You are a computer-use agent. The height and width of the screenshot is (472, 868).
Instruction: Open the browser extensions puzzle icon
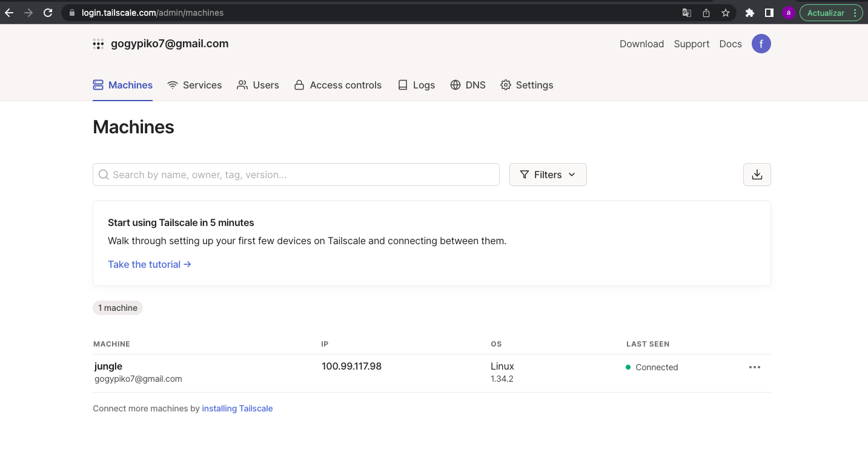click(749, 13)
